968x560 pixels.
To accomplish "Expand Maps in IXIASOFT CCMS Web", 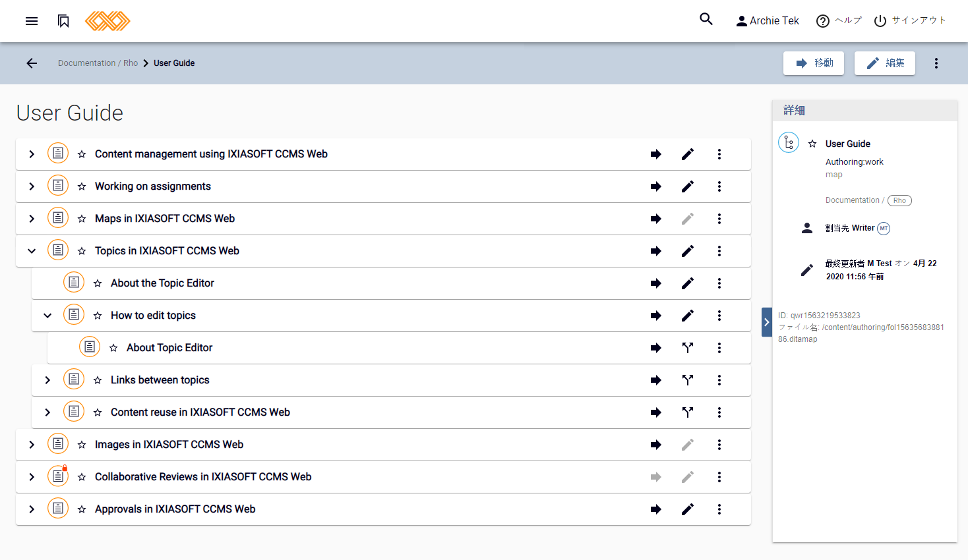I will pos(32,219).
